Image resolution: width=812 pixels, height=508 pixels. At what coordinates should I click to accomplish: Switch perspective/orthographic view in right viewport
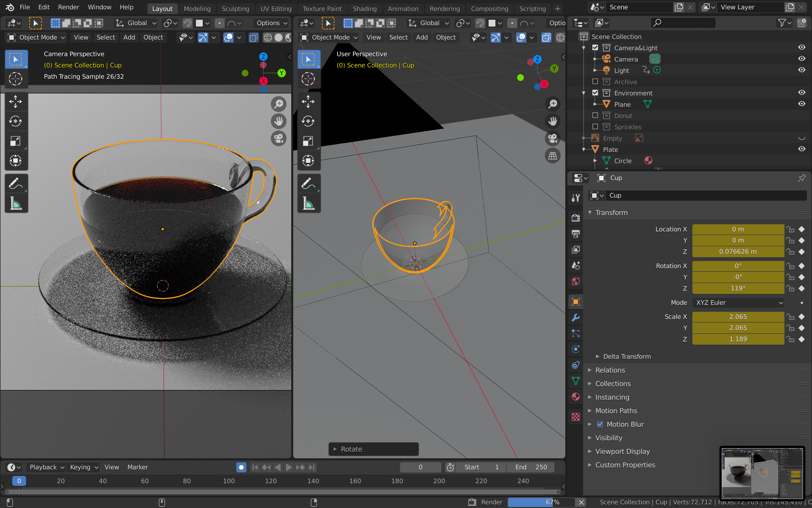pyautogui.click(x=553, y=156)
